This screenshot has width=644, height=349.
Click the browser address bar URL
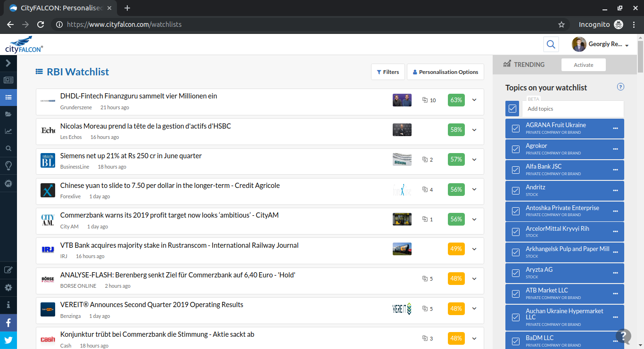(x=124, y=24)
